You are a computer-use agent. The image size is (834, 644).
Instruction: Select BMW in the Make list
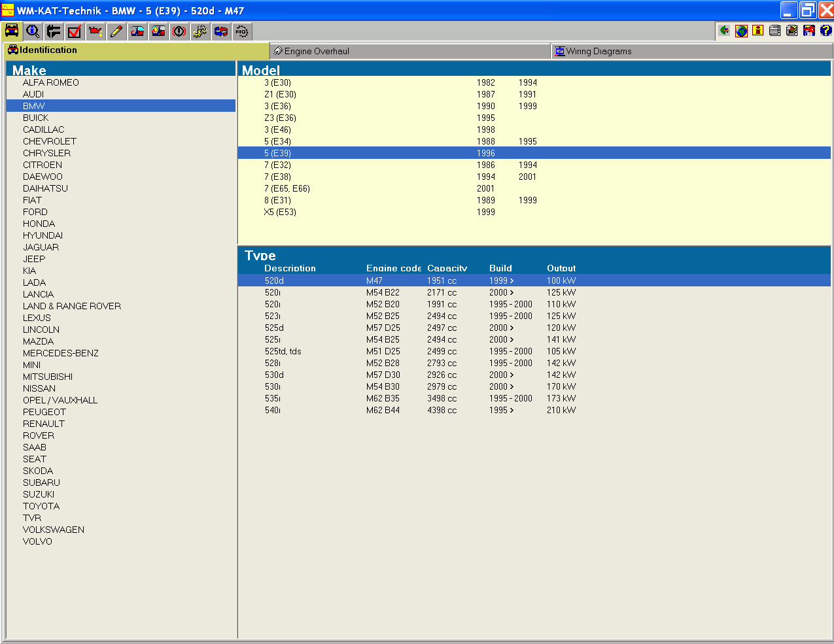[121, 106]
